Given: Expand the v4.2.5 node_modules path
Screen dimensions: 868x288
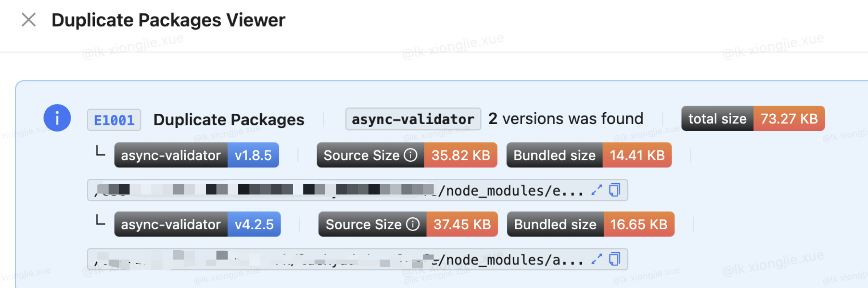Looking at the screenshot, I should [x=597, y=259].
